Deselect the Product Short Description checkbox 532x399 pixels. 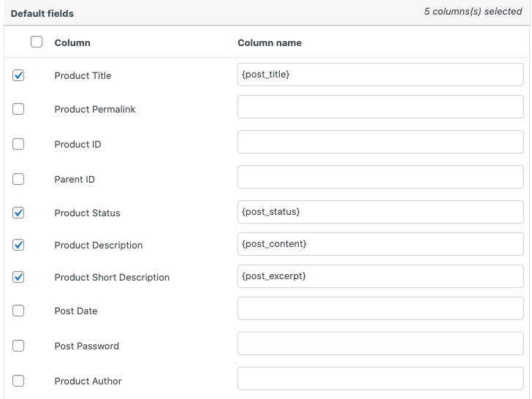19,277
